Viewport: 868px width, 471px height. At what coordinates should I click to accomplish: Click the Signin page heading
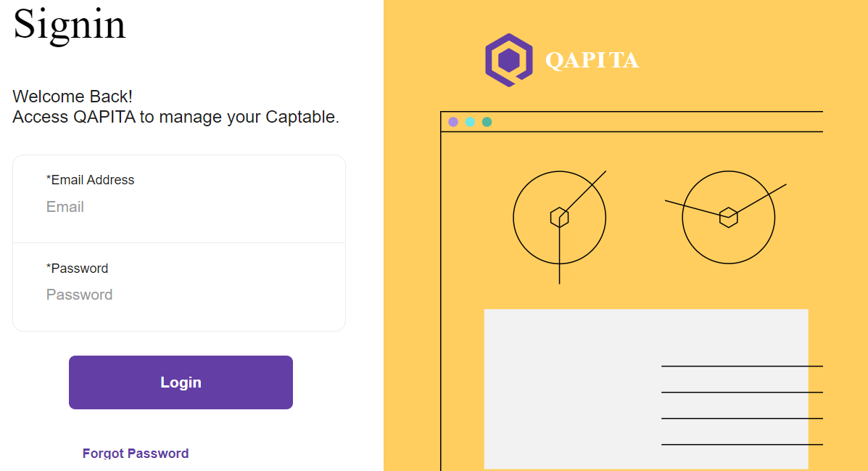pos(70,24)
